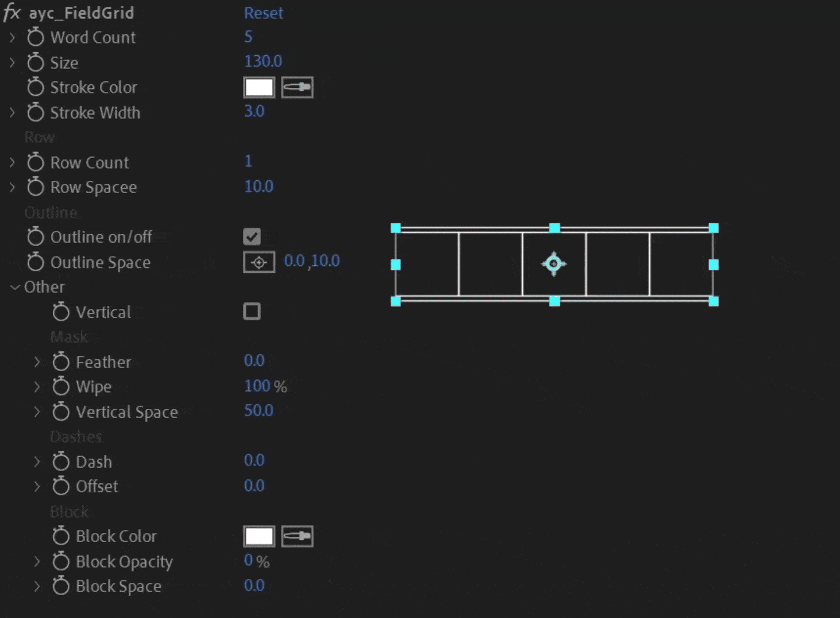
Task: Click the Row Spacee value 10.0
Action: [x=259, y=187]
